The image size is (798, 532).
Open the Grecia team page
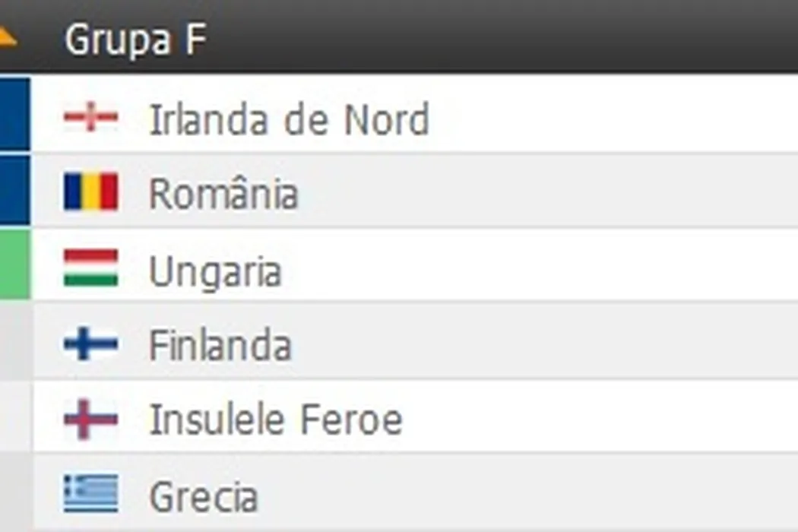(x=204, y=497)
